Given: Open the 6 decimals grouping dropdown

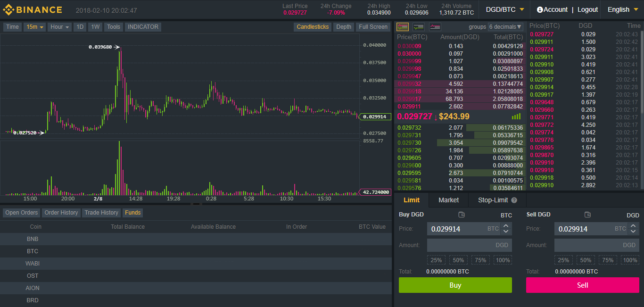Looking at the screenshot, I should point(505,27).
